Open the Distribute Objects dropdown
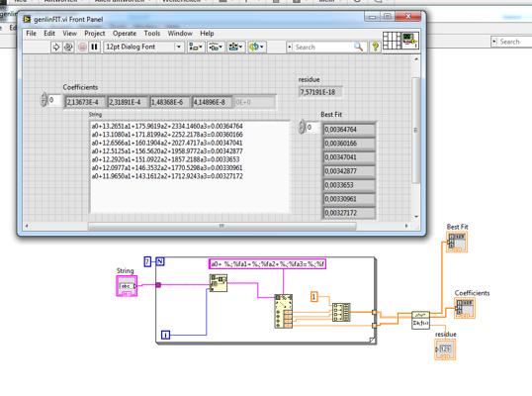The width and height of the screenshot is (532, 396). [216, 47]
